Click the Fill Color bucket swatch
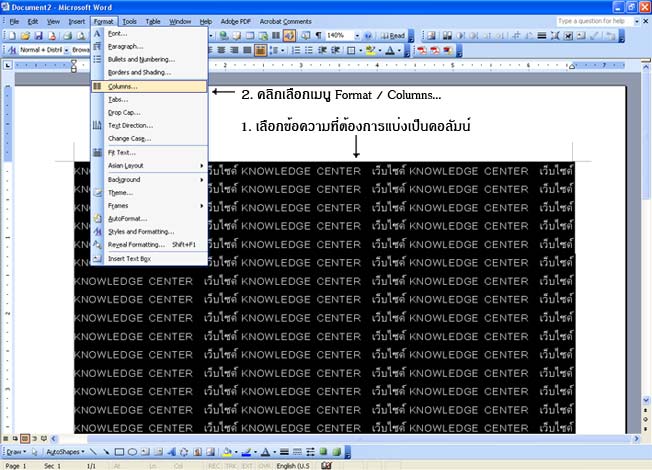Viewport: 652px width, 470px height. pos(227,452)
